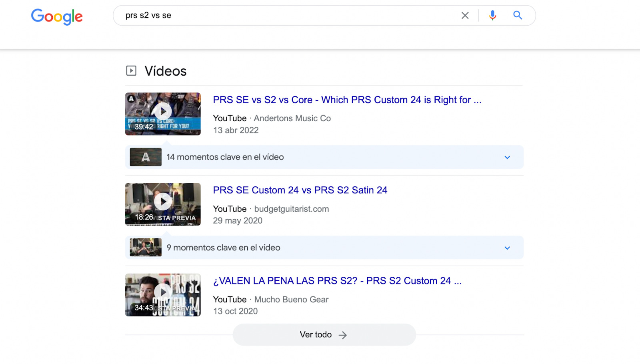Image resolution: width=640 pixels, height=364 pixels.
Task: Expand the 14 momentos clave chevron
Action: (507, 157)
